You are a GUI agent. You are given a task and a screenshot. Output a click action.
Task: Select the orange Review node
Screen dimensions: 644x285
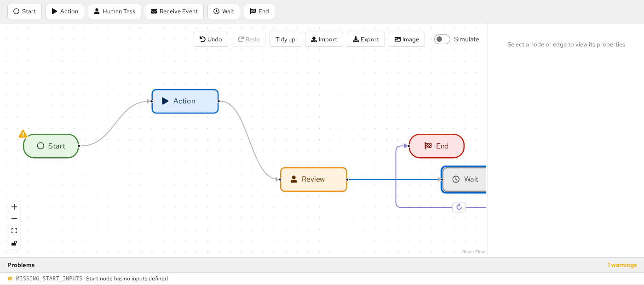(314, 179)
